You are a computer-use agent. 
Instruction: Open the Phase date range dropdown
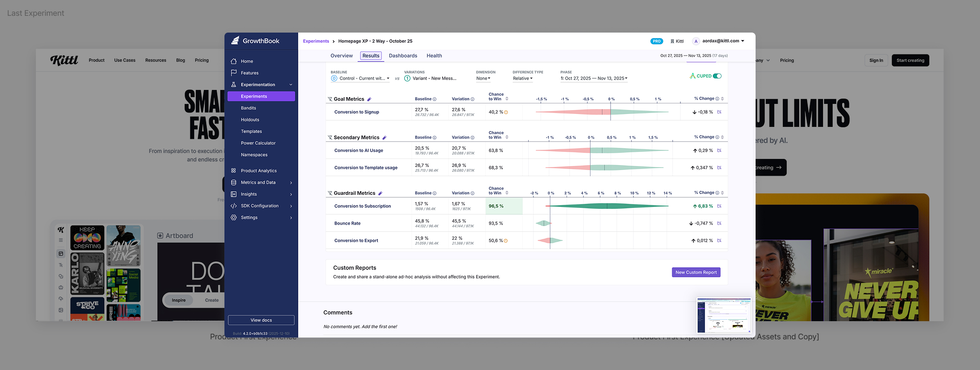(594, 78)
